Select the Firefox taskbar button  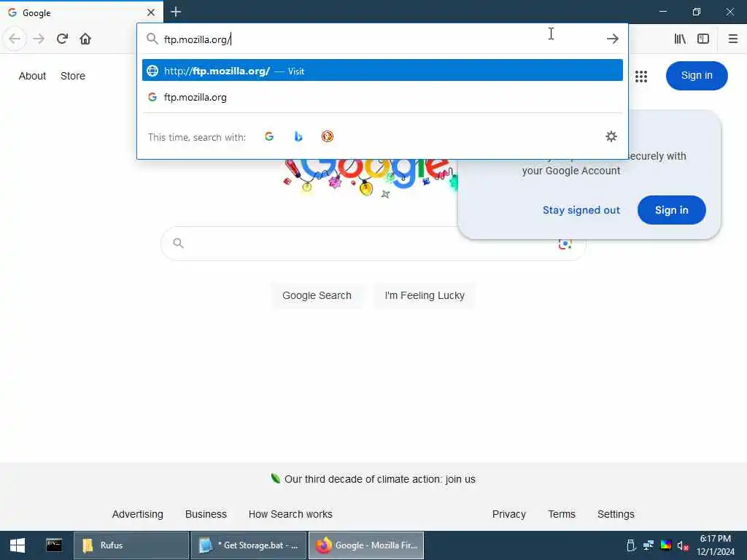pyautogui.click(x=366, y=545)
